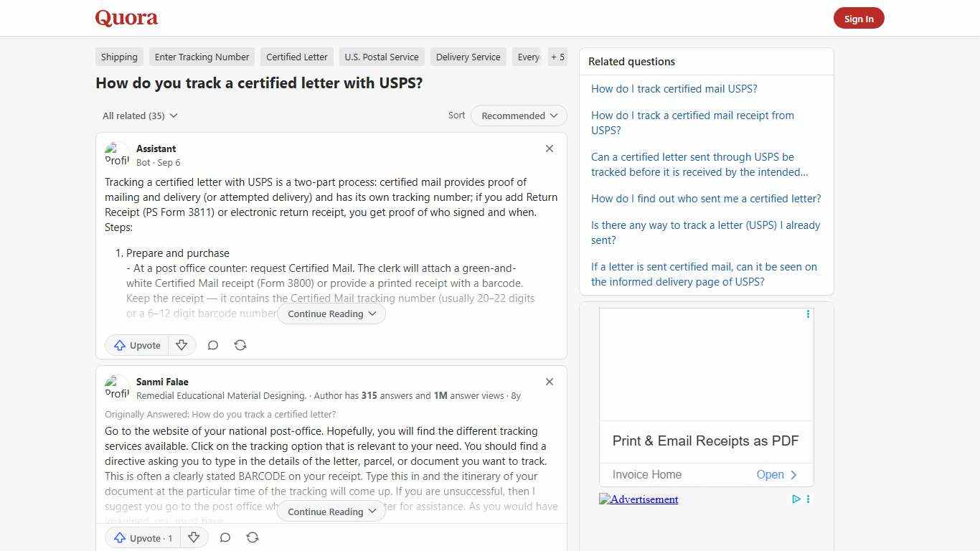
Task: Click Open on the Invoice Home ad
Action: tap(770, 474)
